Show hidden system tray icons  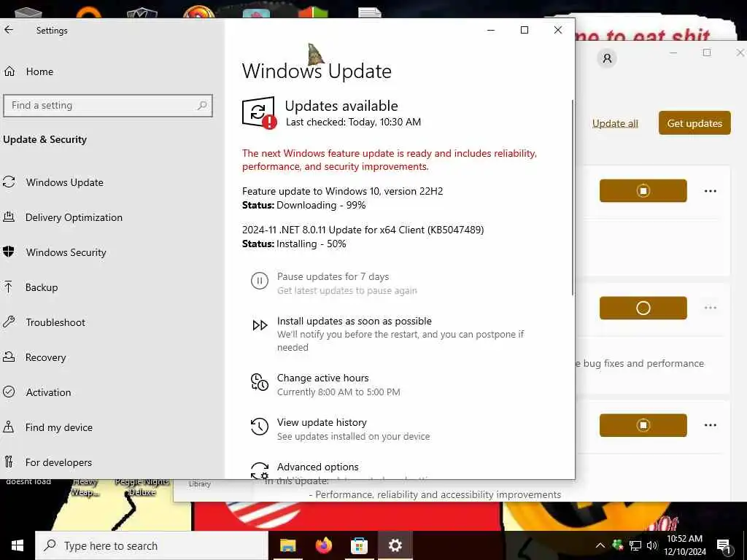point(600,545)
